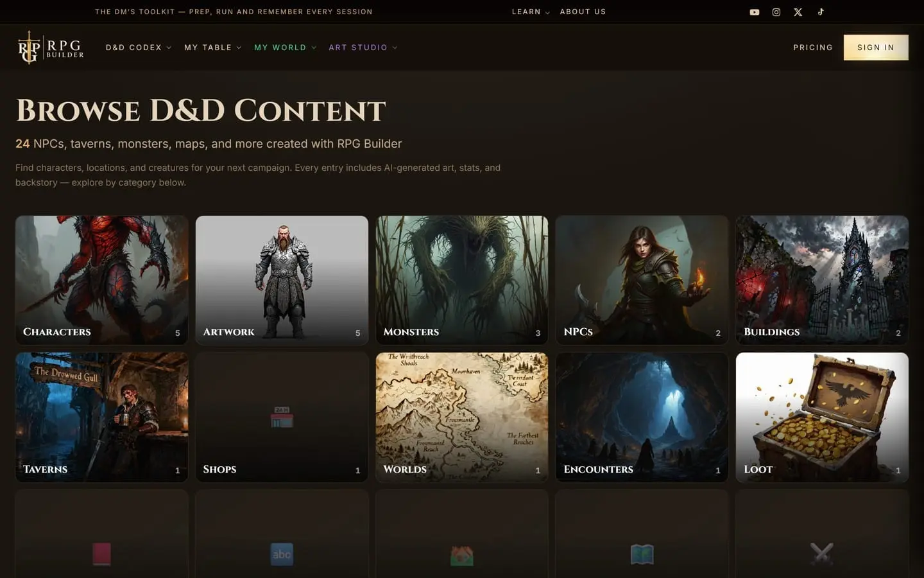Click the Browse D&D Content heading
The height and width of the screenshot is (578, 924).
point(201,110)
